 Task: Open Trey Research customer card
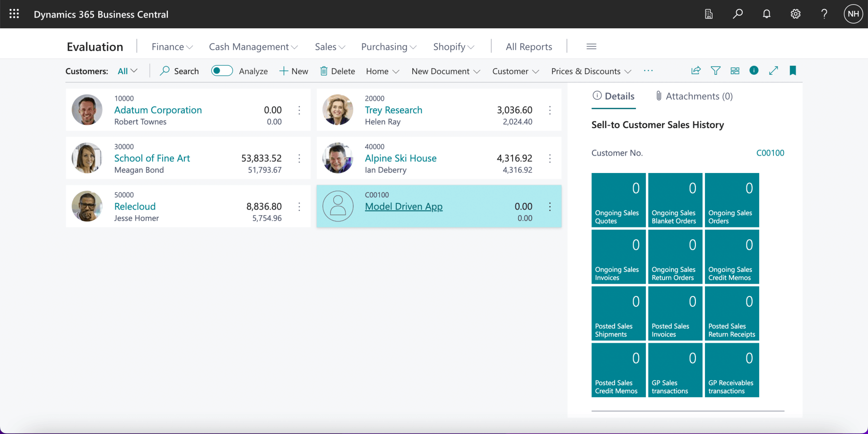[393, 110]
